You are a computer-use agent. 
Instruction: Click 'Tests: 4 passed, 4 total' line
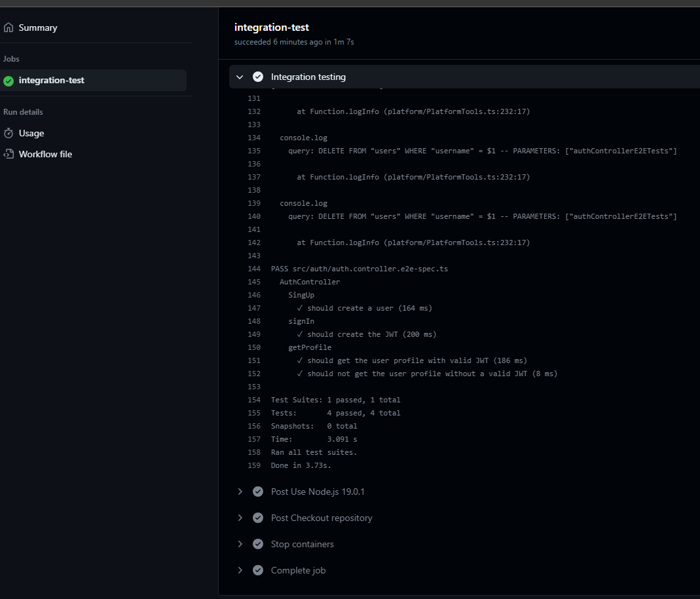pos(336,413)
